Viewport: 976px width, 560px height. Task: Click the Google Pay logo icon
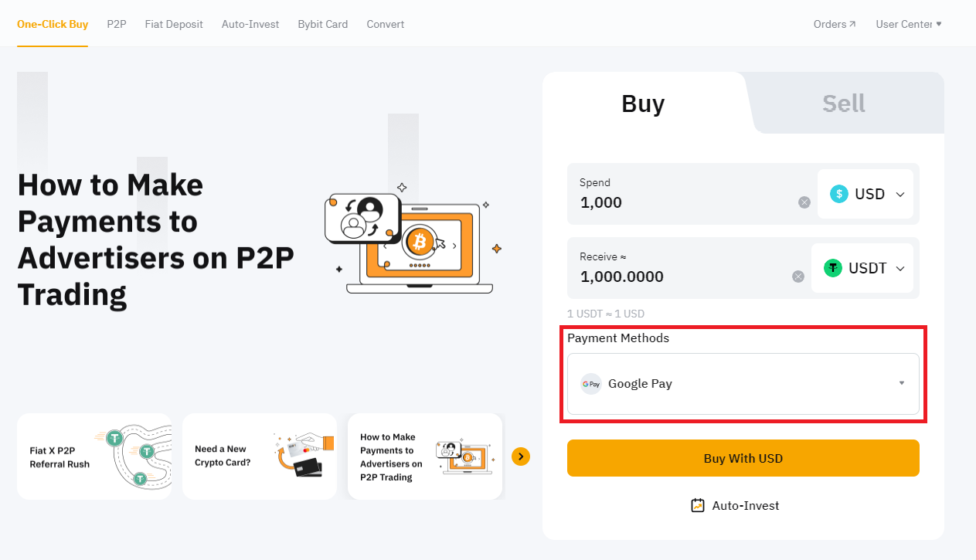pyautogui.click(x=591, y=384)
